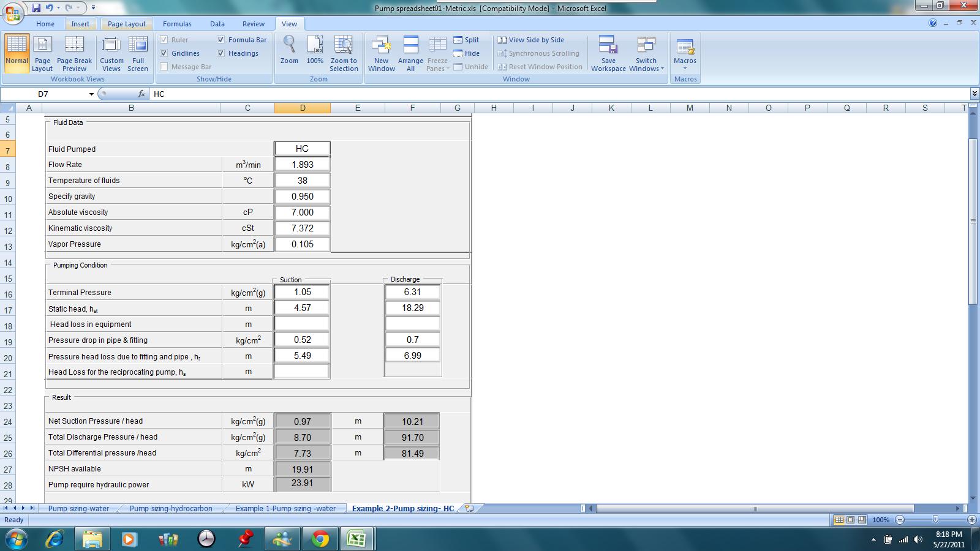980x551 pixels.
Task: Select Flow Rate value cell 1.893
Action: [303, 164]
